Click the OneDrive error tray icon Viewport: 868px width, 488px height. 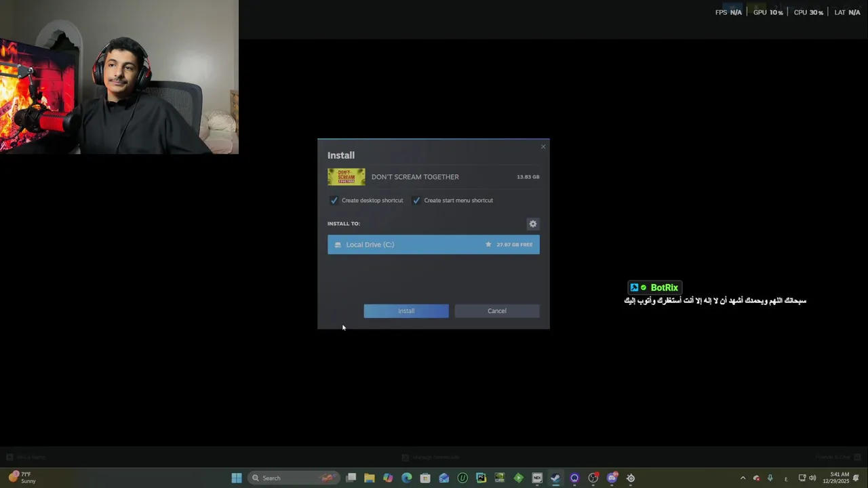[756, 479]
